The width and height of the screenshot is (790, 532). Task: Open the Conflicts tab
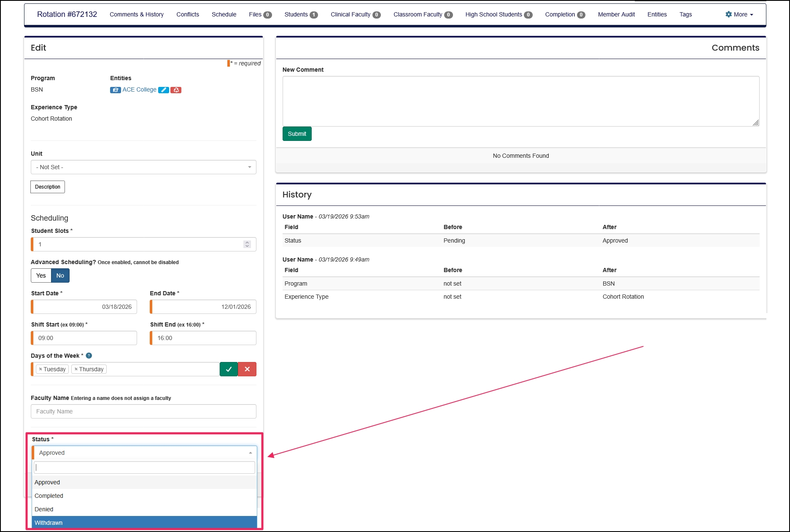(188, 14)
